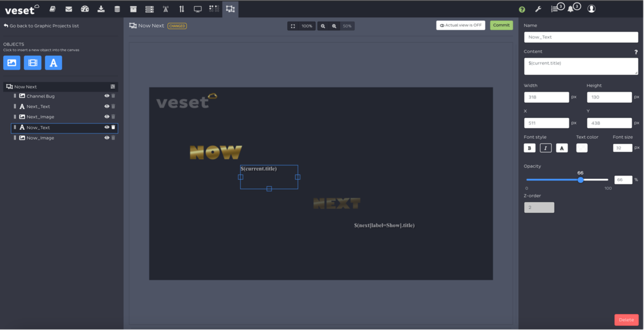Toggle Actual view OFF switch
The height and width of the screenshot is (330, 644).
460,26
